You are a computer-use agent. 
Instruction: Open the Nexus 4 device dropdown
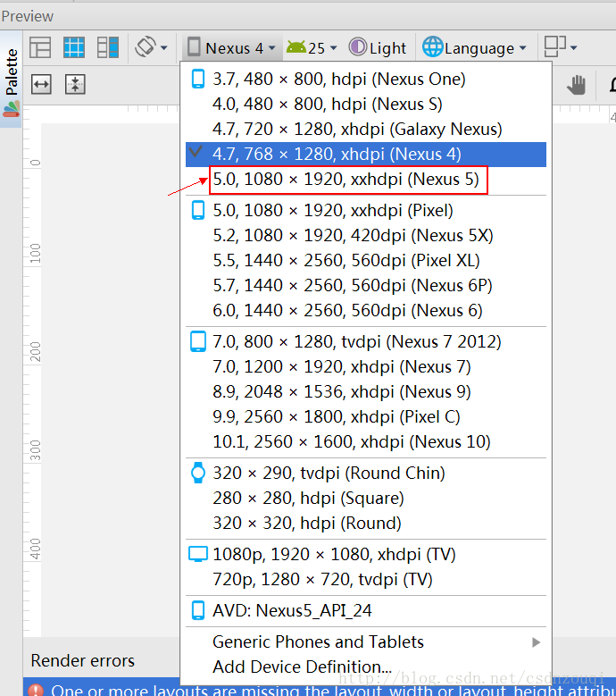231,47
